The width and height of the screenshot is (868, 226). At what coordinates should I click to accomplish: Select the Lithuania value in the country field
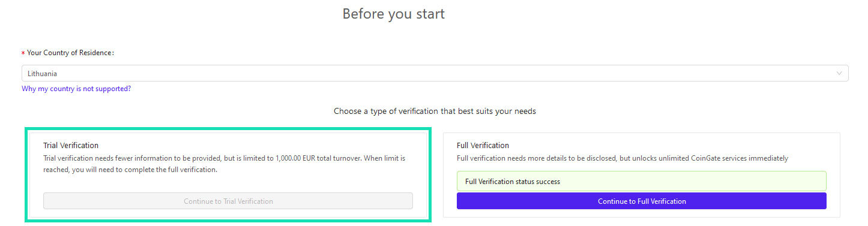point(42,73)
